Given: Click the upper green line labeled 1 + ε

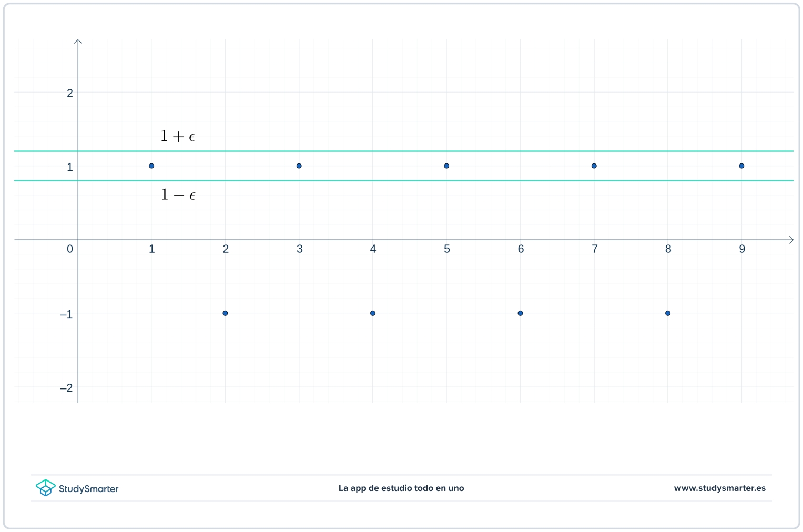Looking at the screenshot, I should pyautogui.click(x=368, y=151).
